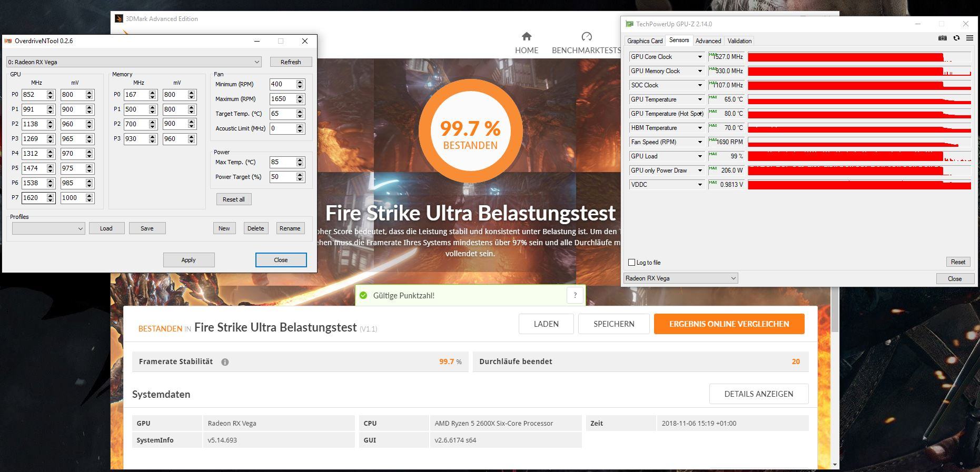Image resolution: width=980 pixels, height=472 pixels.
Task: Expand the SOC Clock sensor dropdown
Action: coord(700,85)
